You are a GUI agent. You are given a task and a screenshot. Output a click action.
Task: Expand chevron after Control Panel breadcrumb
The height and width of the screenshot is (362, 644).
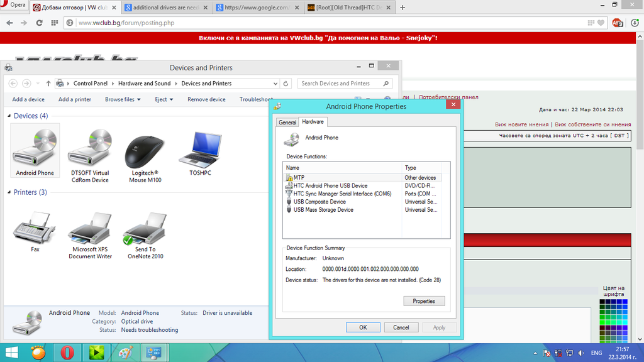(113, 84)
